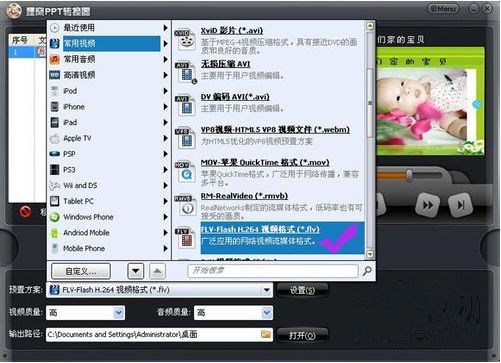Click the Wii and DS icon

pos(54,185)
